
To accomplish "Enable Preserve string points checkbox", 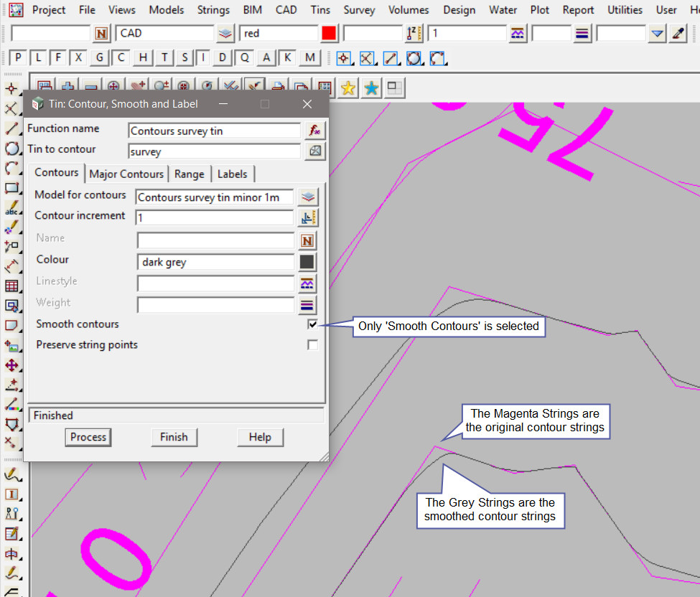I will click(312, 345).
